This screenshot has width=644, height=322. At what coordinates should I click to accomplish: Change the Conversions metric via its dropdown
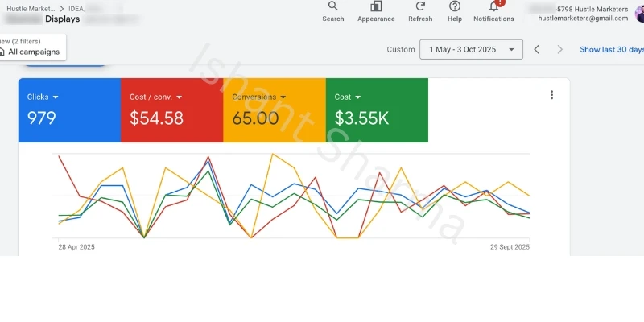pyautogui.click(x=282, y=97)
